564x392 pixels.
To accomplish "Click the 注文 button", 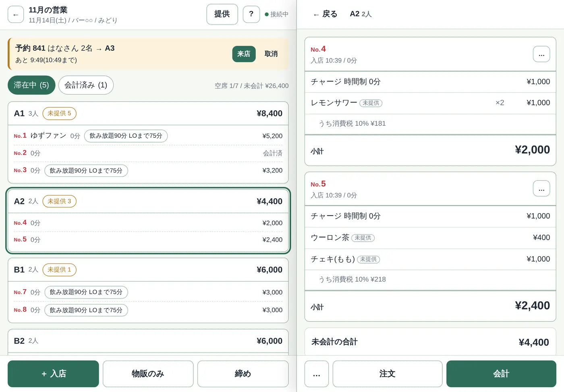I will tap(387, 374).
